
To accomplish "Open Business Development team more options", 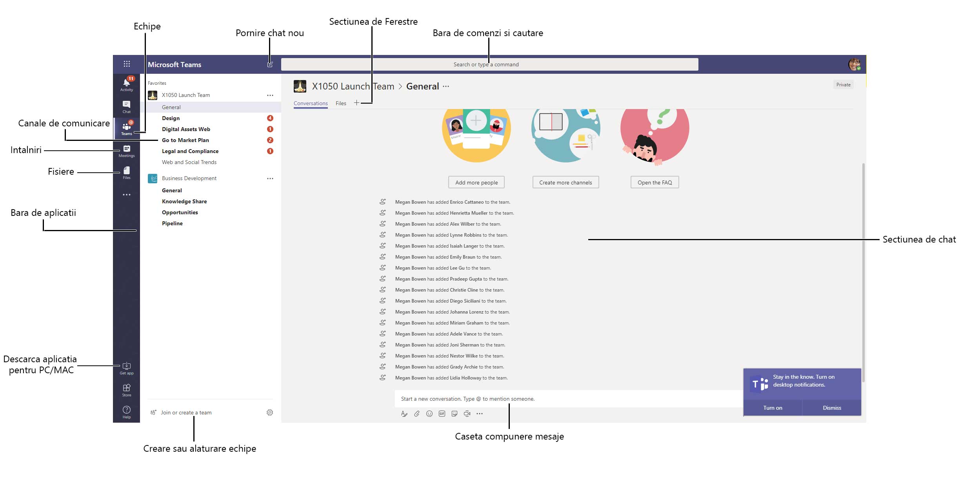I will (x=270, y=179).
